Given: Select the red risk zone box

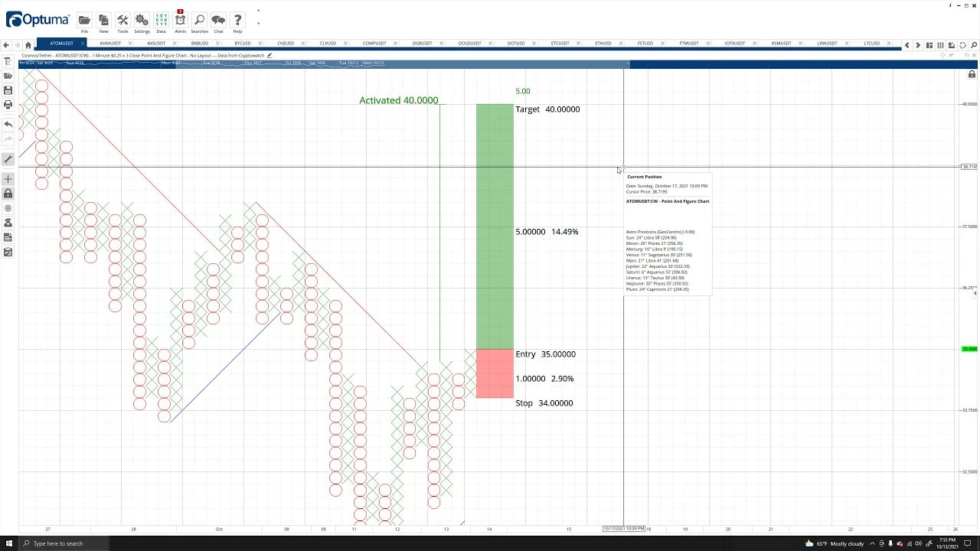Looking at the screenshot, I should point(495,373).
